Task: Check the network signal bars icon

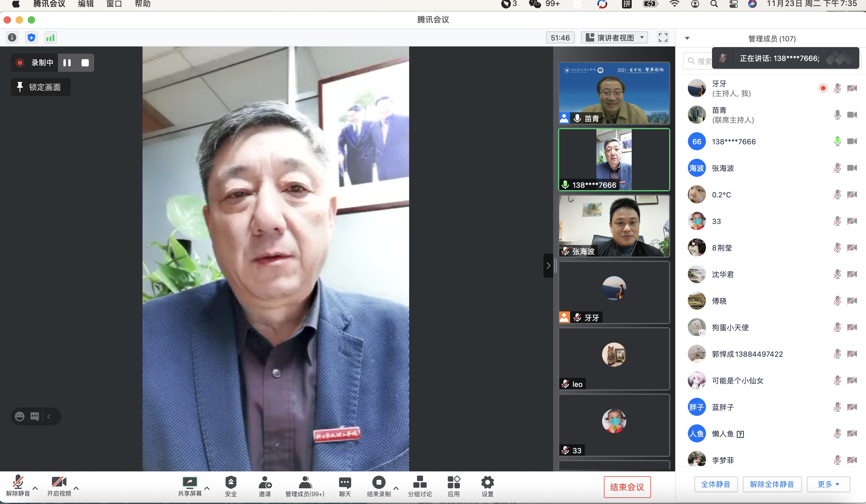Action: click(50, 37)
